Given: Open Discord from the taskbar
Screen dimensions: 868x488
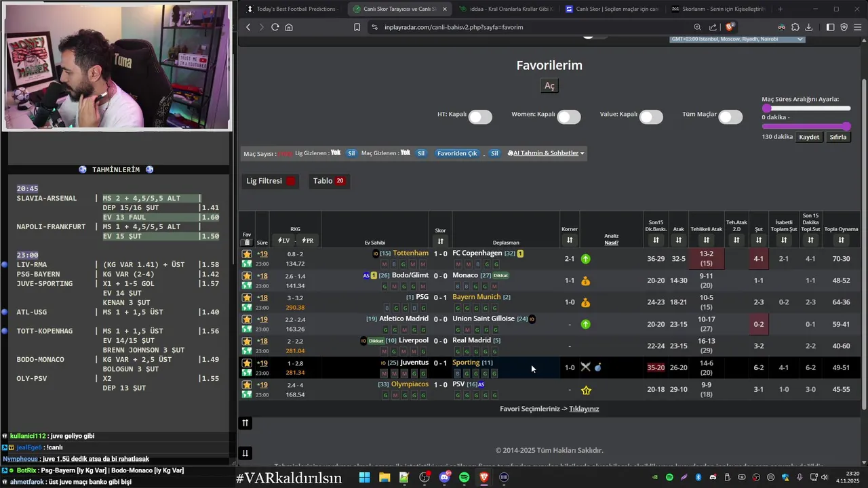Looking at the screenshot, I should coord(444,477).
